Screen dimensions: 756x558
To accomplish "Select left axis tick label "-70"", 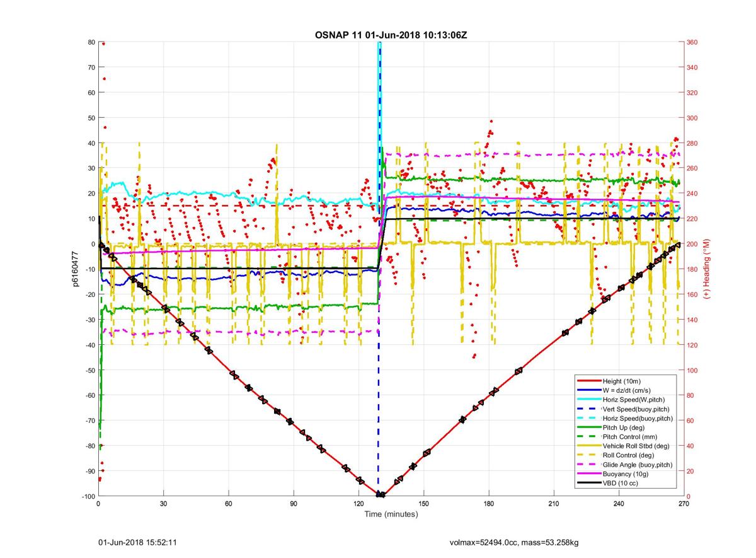I will click(89, 421).
